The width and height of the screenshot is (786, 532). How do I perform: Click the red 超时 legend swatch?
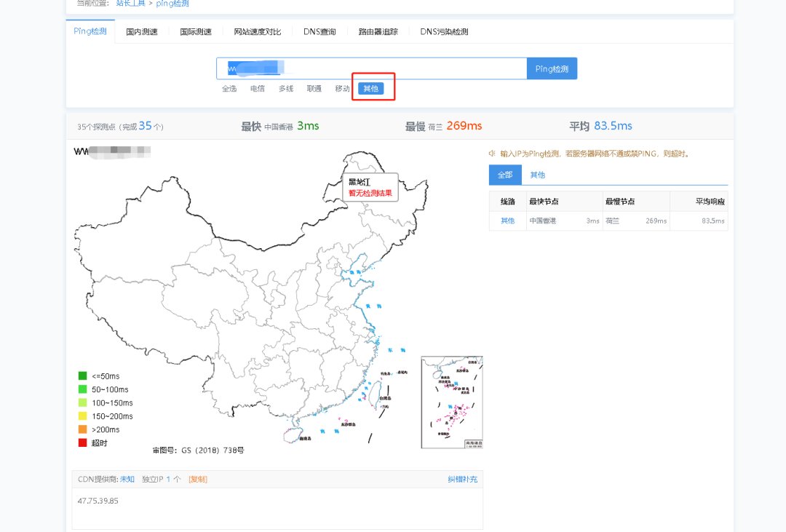[83, 442]
